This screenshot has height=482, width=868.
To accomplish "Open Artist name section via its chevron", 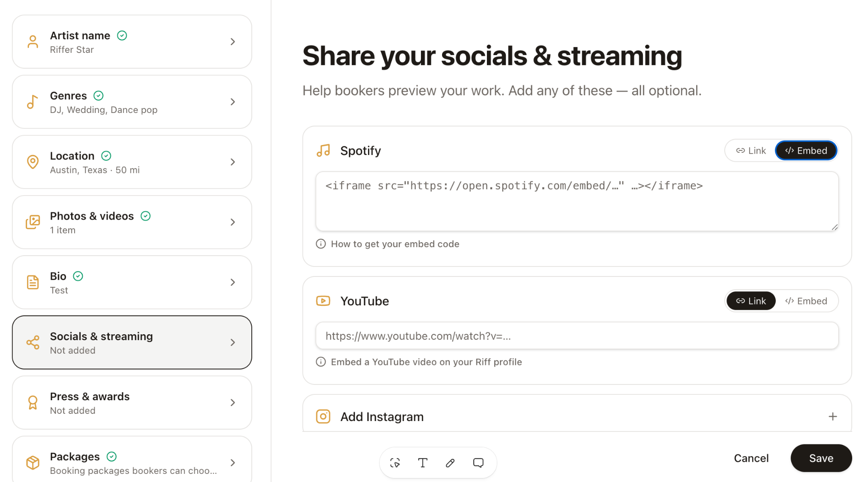I will pos(233,42).
